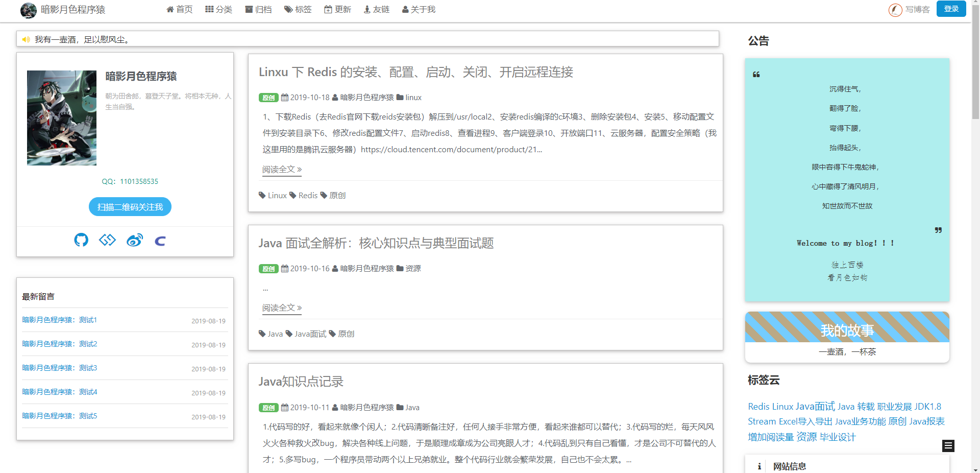The image size is (980, 473).
Task: Open the 归档 menu item
Action: tap(258, 9)
